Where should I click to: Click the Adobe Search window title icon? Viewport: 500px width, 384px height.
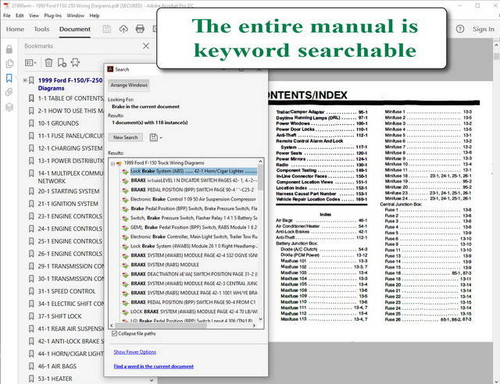110,69
